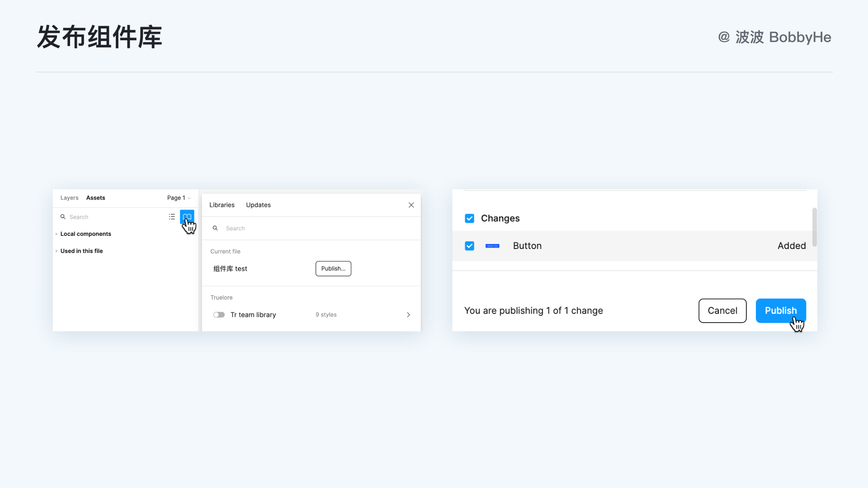The image size is (868, 488).
Task: Click the changes list scrollbar
Action: 814,227
